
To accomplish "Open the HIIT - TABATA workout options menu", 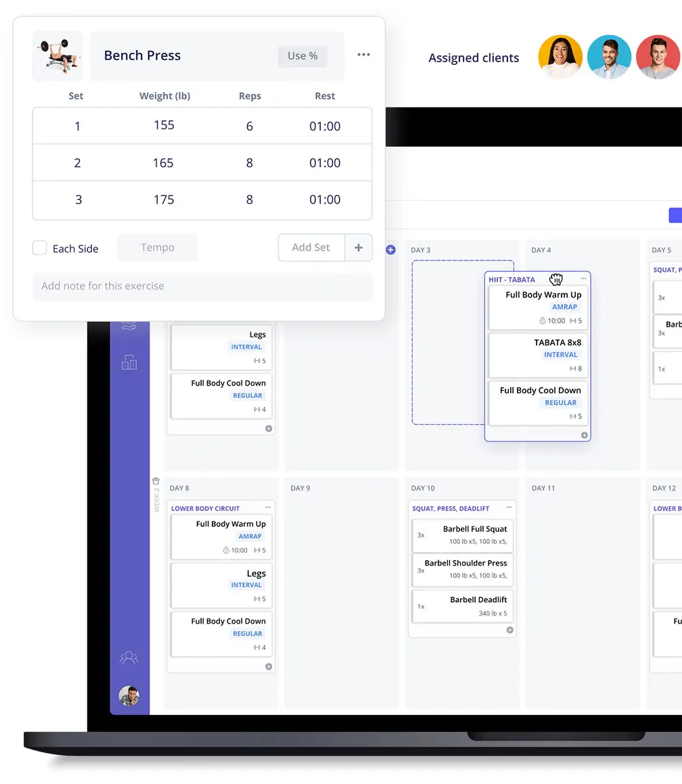I will pyautogui.click(x=583, y=279).
